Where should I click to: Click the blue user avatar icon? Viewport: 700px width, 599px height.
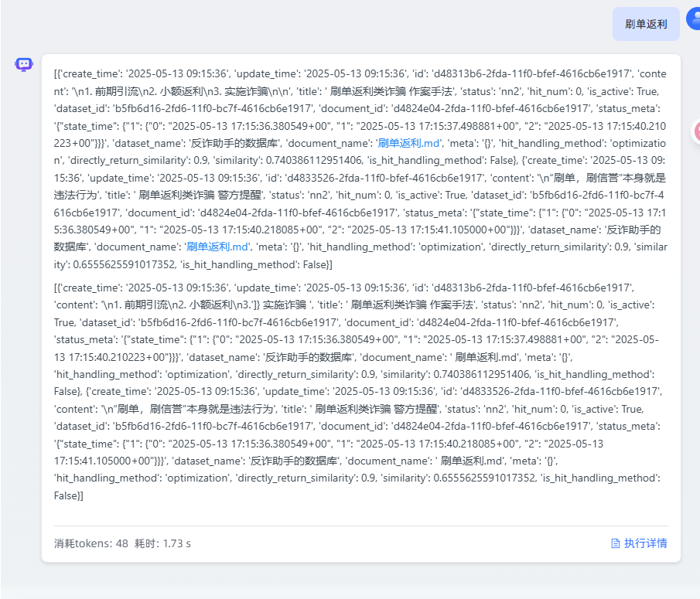(x=693, y=19)
